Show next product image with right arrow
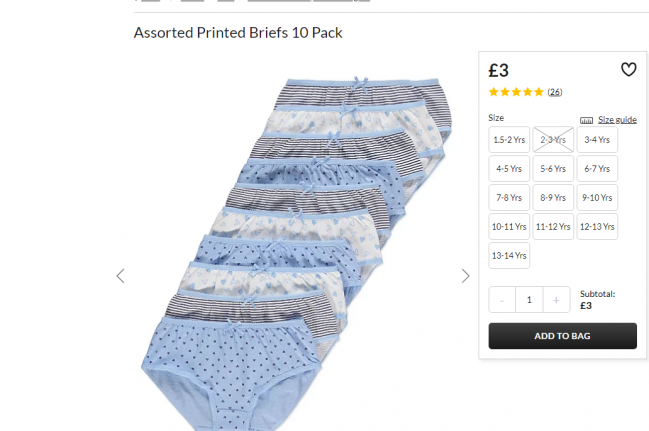Viewport: 649px width, 431px height. (465, 275)
